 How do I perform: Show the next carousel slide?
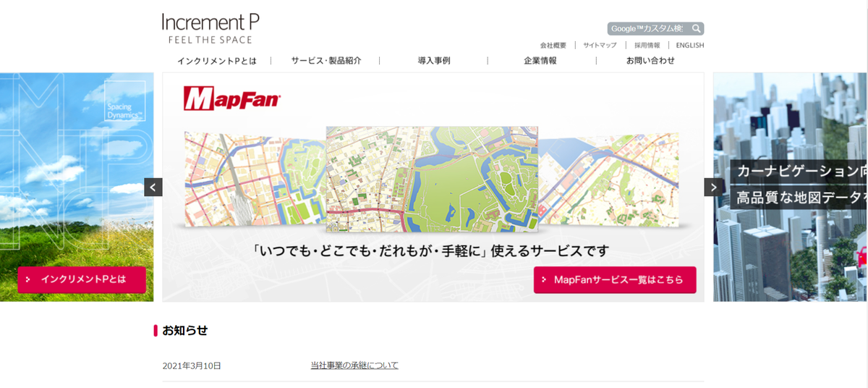point(713,187)
